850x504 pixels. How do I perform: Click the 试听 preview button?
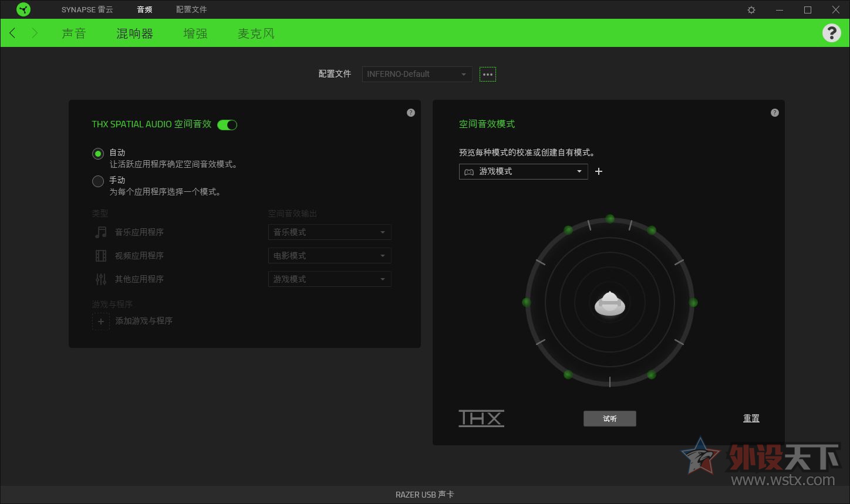pyautogui.click(x=610, y=418)
